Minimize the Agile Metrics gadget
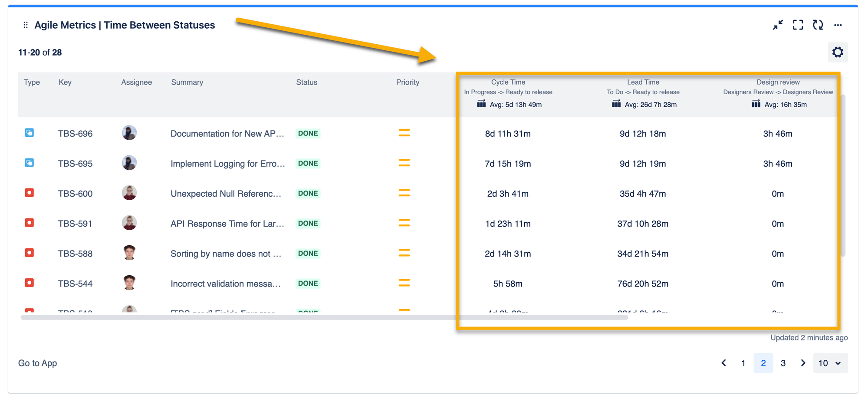Image resolution: width=868 pixels, height=399 pixels. 778,25
